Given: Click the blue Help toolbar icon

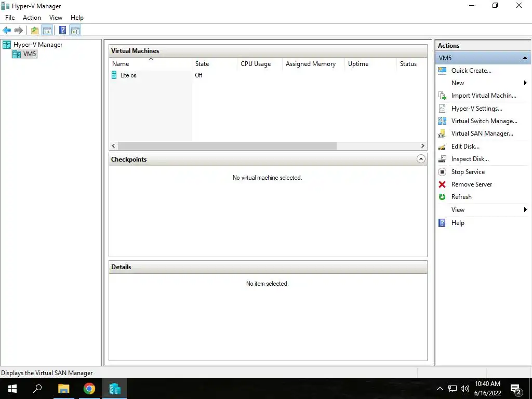Looking at the screenshot, I should tap(63, 31).
